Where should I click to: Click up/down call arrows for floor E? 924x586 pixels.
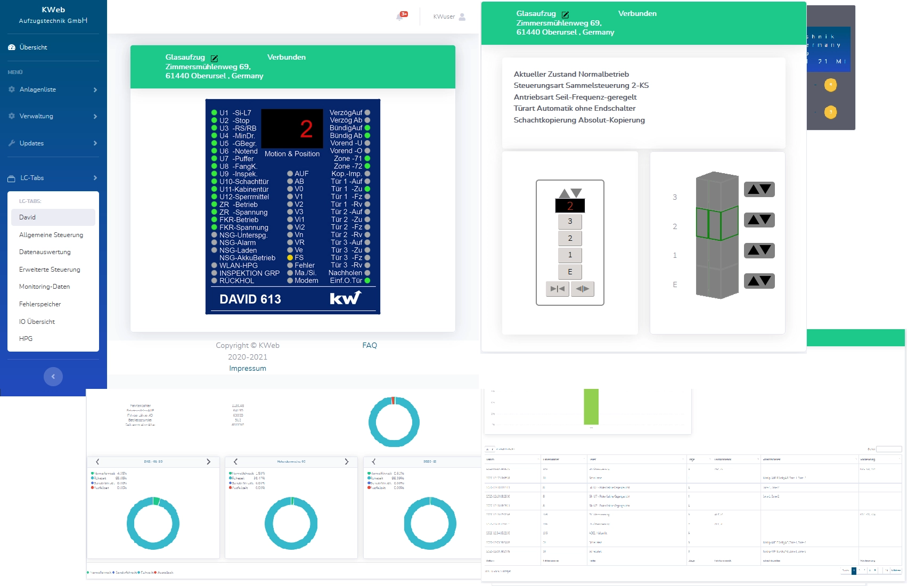[759, 281]
